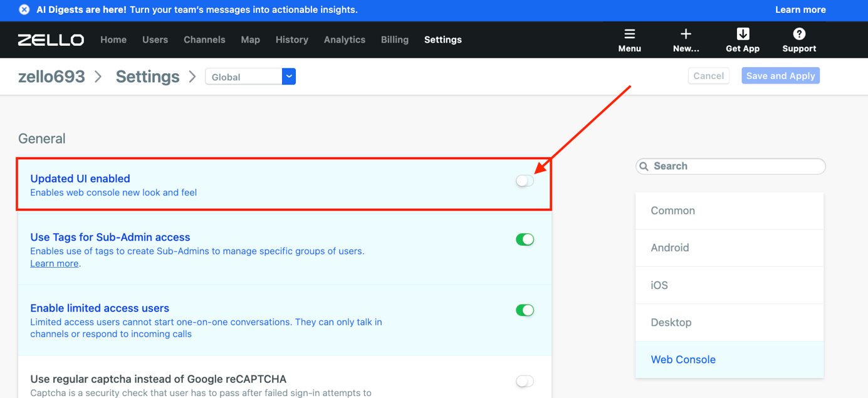This screenshot has width=868, height=398.
Task: Click 'Enables web console new look and feel' text
Action: [113, 192]
